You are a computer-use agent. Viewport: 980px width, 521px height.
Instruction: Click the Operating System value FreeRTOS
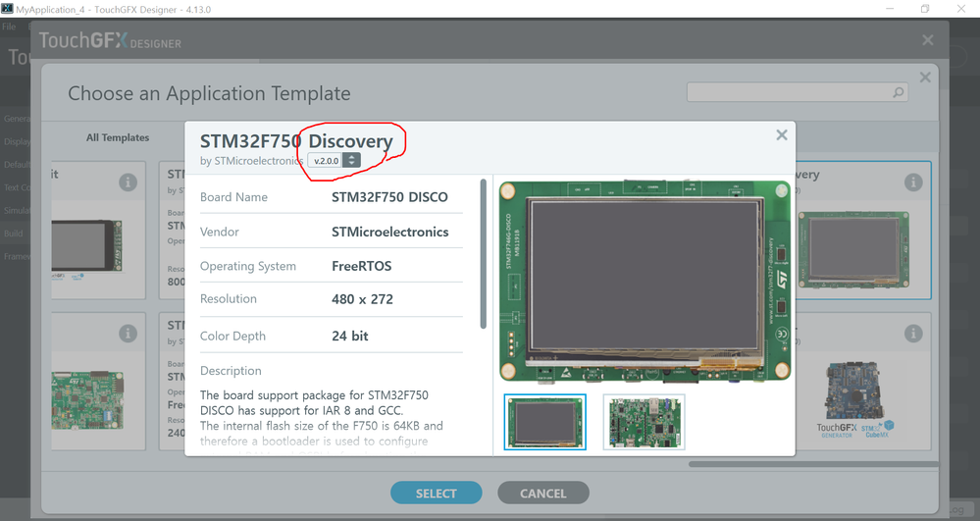point(361,267)
